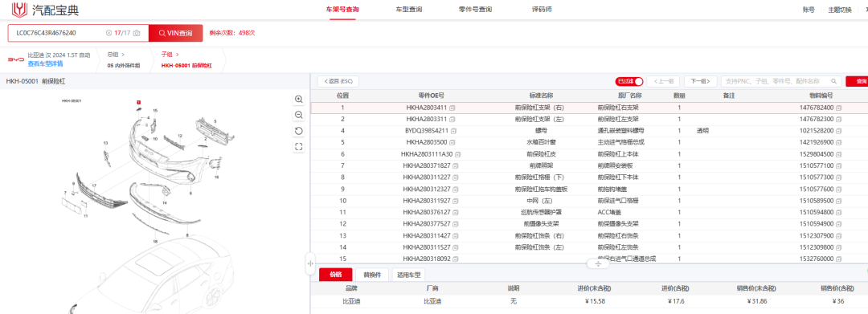The image size is (868, 314).
Task: Click the 零件OE号 column header
Action: [x=432, y=96]
